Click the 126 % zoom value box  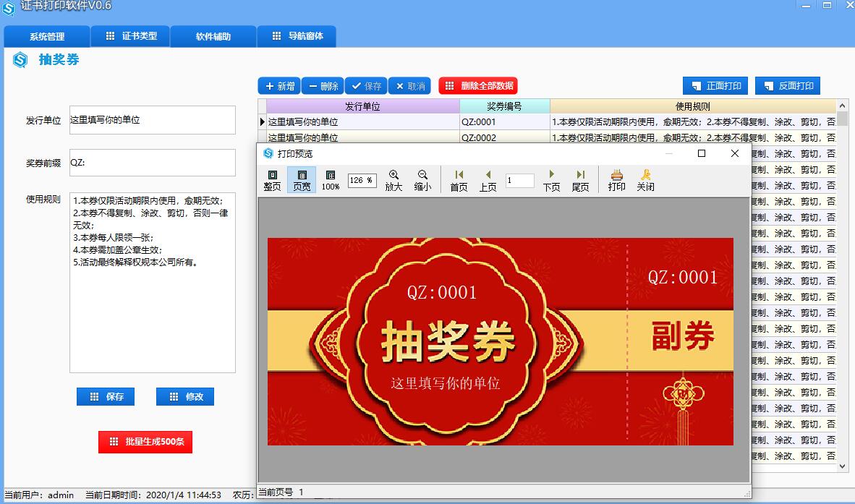click(362, 180)
